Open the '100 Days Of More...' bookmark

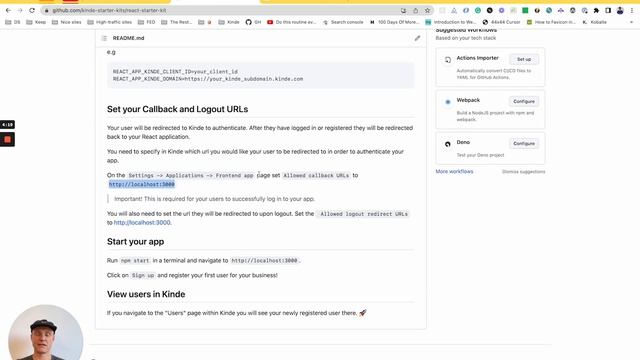coord(394,22)
